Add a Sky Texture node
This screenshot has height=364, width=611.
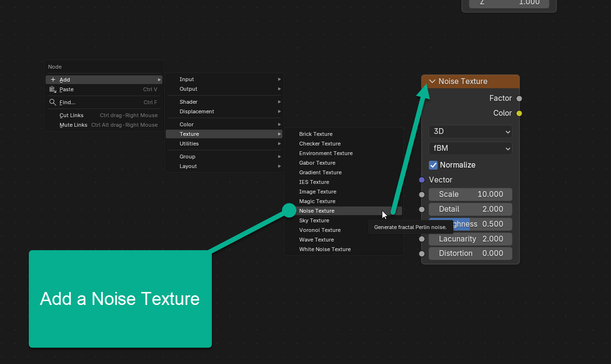[x=344, y=220]
